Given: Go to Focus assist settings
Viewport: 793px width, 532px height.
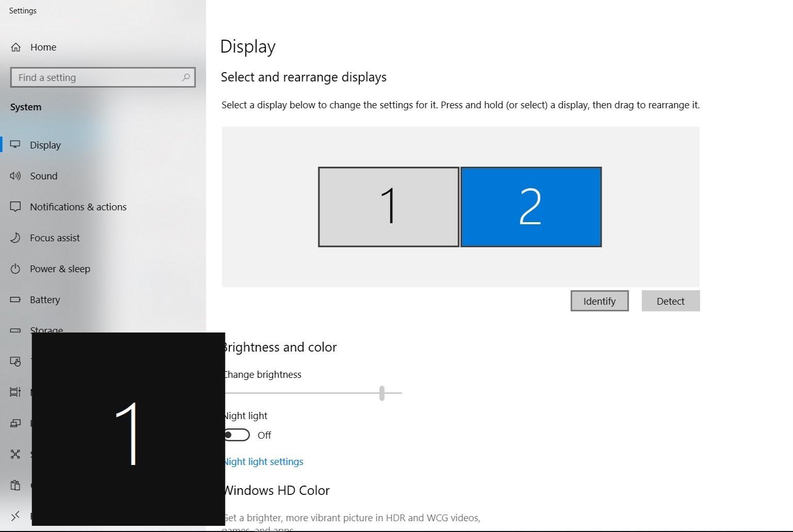Looking at the screenshot, I should (55, 238).
